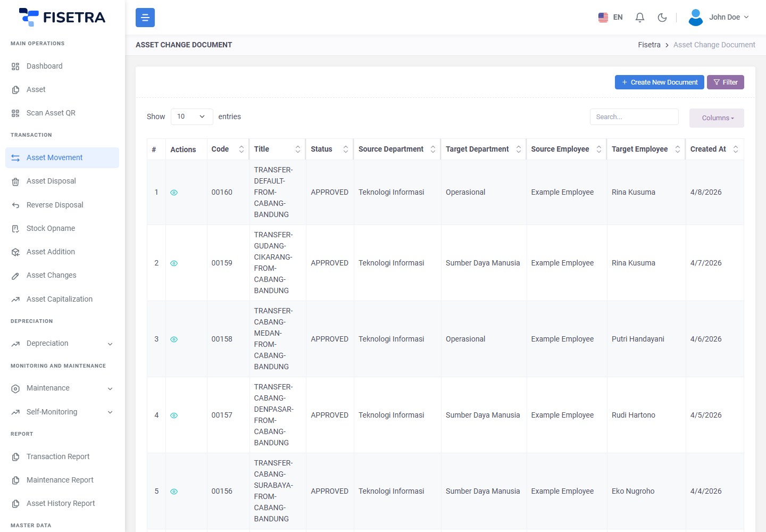Open Maintenance Report
Viewport: 766px width, 532px height.
(62, 480)
